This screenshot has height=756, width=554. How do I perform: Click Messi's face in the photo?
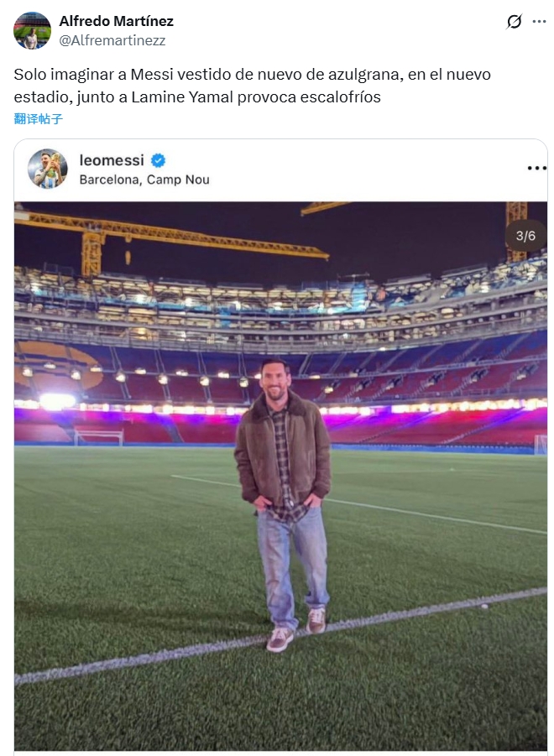[273, 382]
